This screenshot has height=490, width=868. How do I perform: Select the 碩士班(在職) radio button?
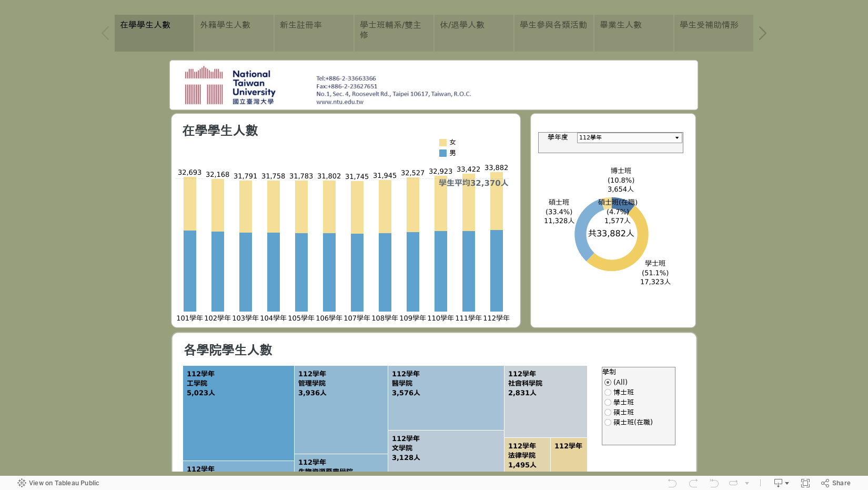coord(608,423)
